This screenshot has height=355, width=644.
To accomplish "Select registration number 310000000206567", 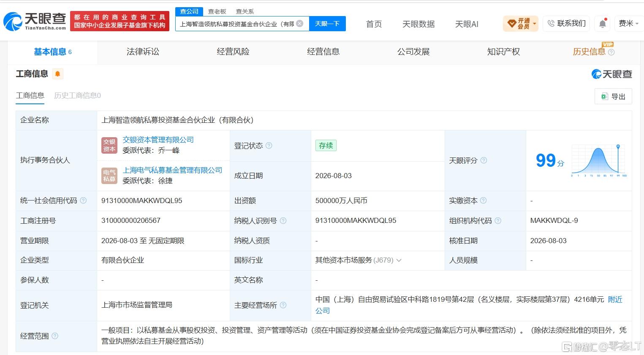I will coord(131,220).
